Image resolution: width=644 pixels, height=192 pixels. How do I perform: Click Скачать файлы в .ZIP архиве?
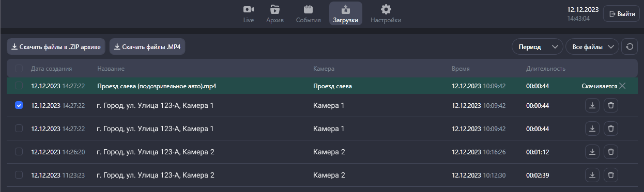pyautogui.click(x=56, y=46)
